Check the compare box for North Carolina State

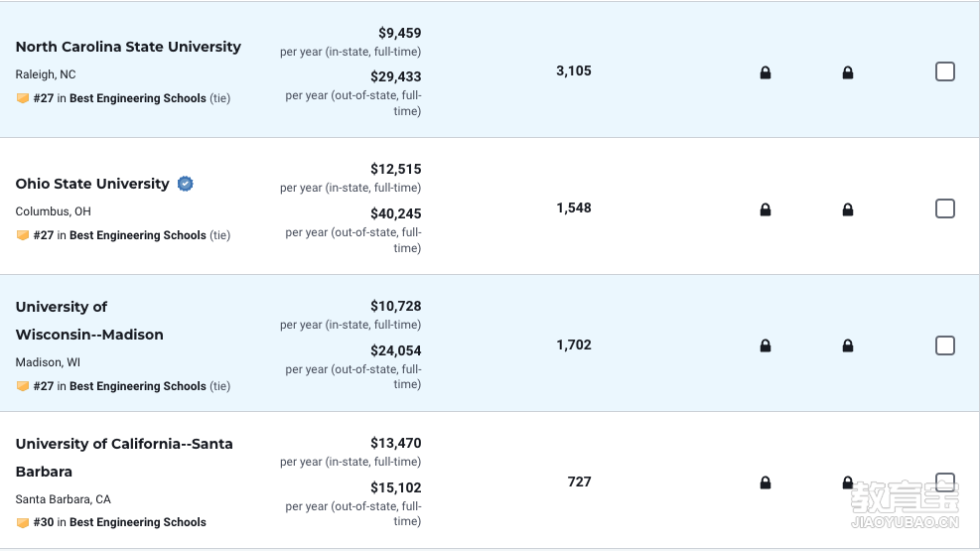[945, 71]
